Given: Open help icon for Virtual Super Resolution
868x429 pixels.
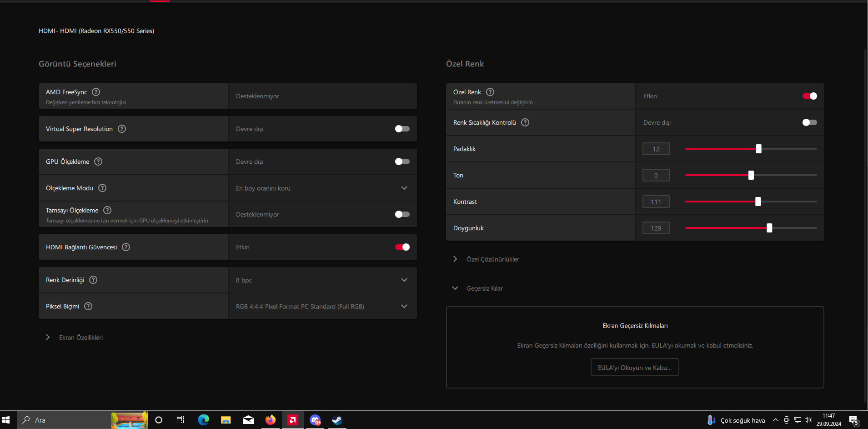Looking at the screenshot, I should click(x=122, y=129).
